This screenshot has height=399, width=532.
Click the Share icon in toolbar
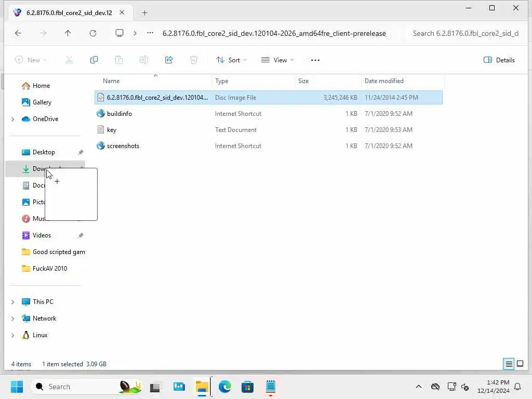[x=169, y=60]
